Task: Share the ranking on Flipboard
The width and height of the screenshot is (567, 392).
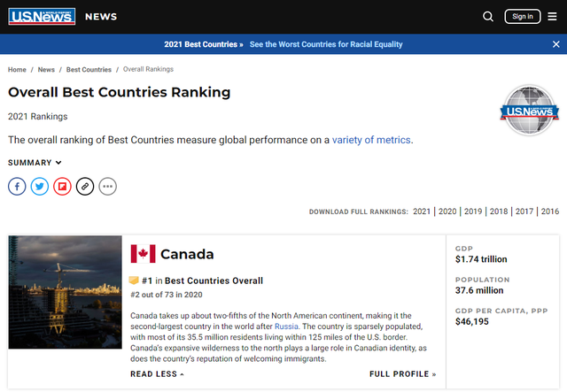Action: point(63,187)
